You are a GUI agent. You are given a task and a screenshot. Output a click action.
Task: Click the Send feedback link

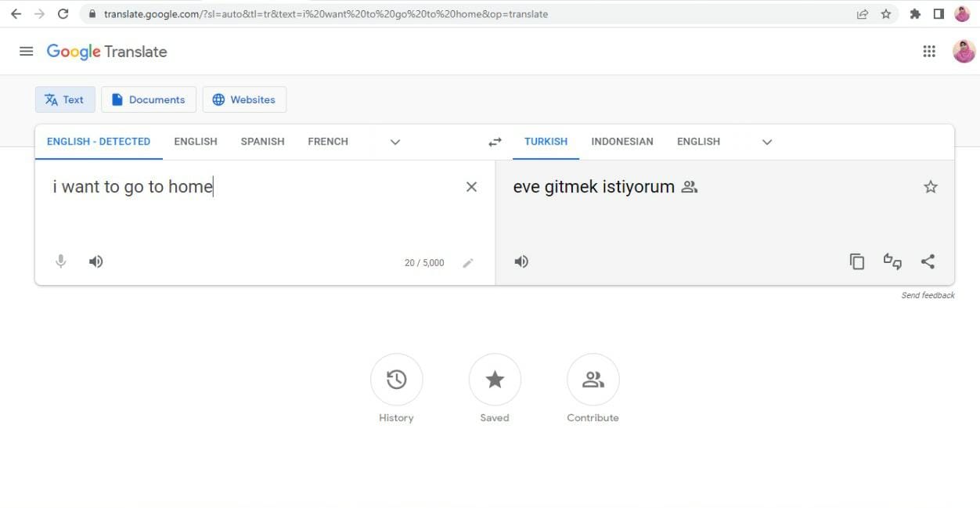click(928, 295)
